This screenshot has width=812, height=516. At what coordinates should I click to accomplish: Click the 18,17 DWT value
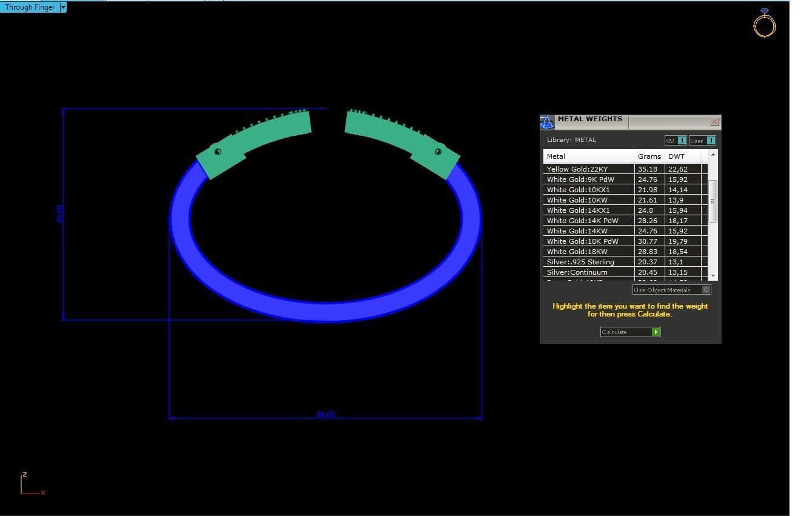point(678,221)
